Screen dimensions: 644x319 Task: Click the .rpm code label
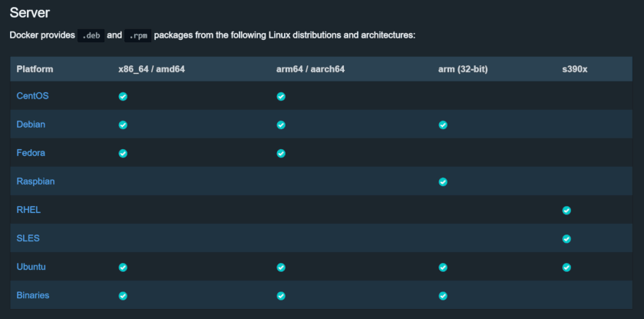pos(137,35)
